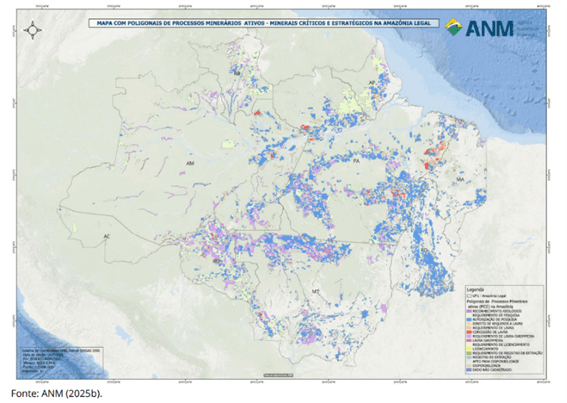Click the purple Reconhecimento Geológico swatch

pyautogui.click(x=469, y=311)
